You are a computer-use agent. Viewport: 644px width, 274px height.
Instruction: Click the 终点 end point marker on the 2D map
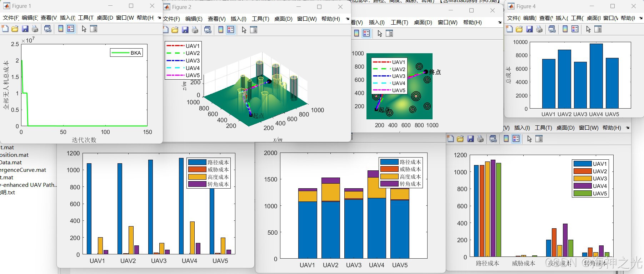pyautogui.click(x=426, y=72)
